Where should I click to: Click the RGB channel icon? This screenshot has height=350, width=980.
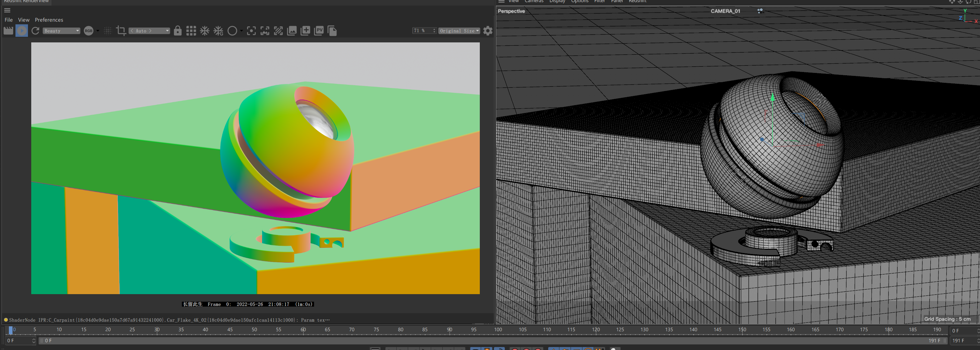[89, 31]
